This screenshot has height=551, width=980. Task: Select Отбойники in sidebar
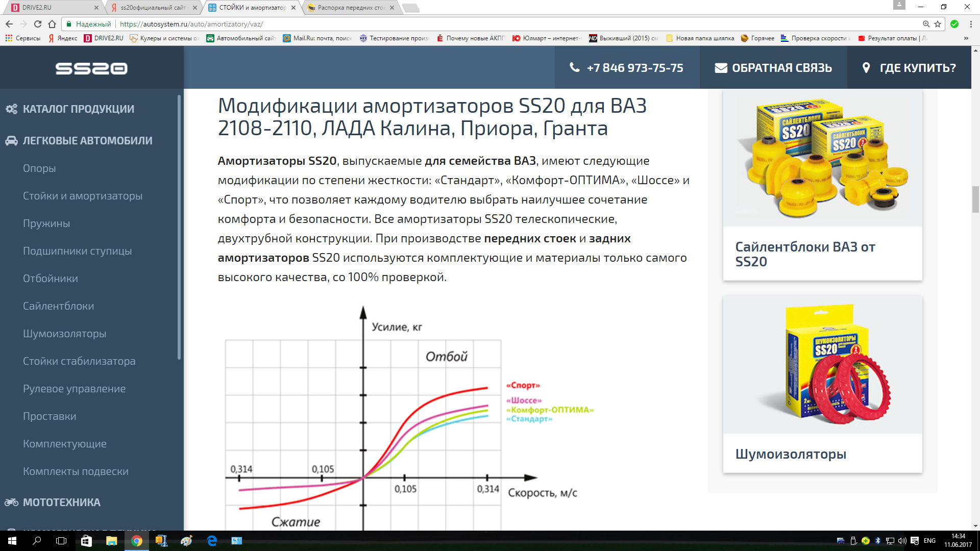pos(51,279)
